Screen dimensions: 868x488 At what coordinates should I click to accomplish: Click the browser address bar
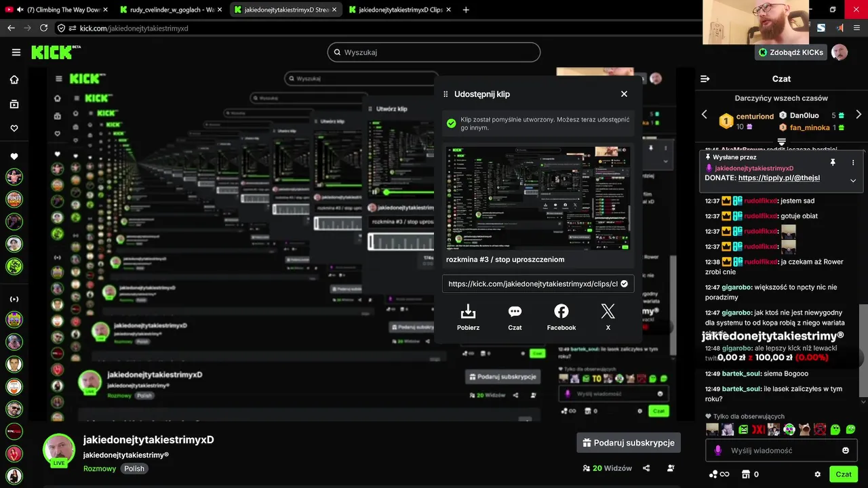click(x=380, y=28)
